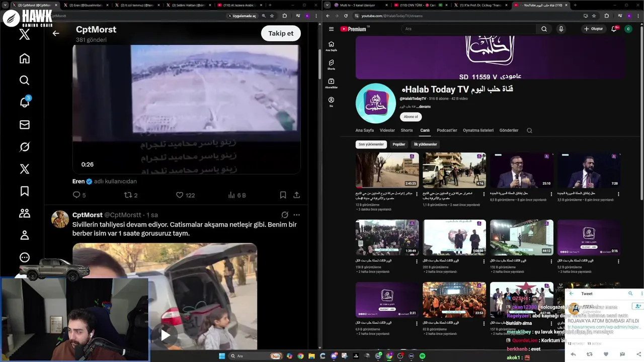Open options menu for the 2:45:25 stream
This screenshot has height=362, width=644.
tap(417, 194)
